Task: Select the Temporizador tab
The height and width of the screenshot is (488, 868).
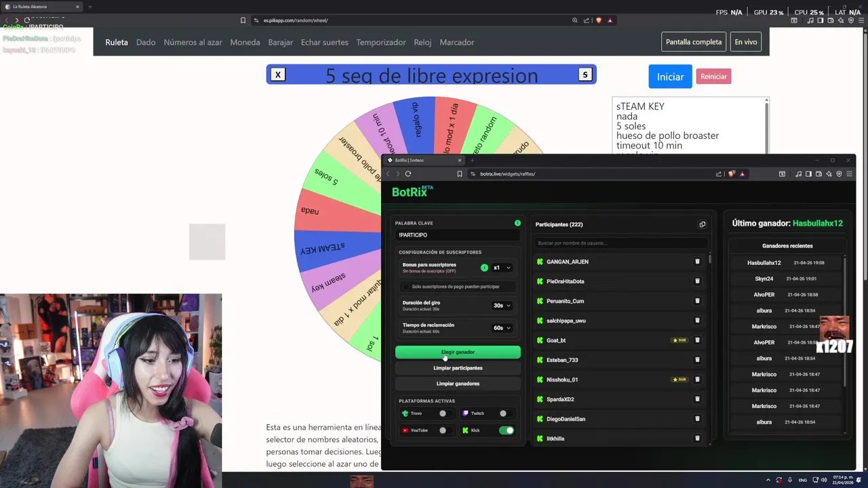Action: point(381,42)
